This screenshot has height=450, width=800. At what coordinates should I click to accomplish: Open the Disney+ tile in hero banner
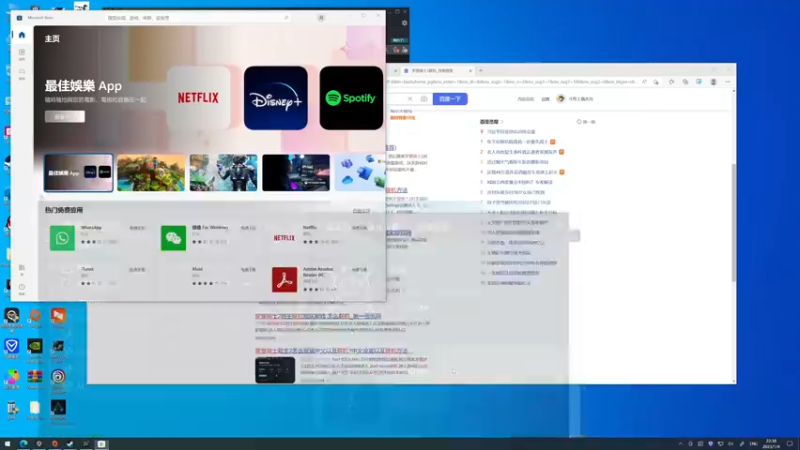(x=276, y=97)
